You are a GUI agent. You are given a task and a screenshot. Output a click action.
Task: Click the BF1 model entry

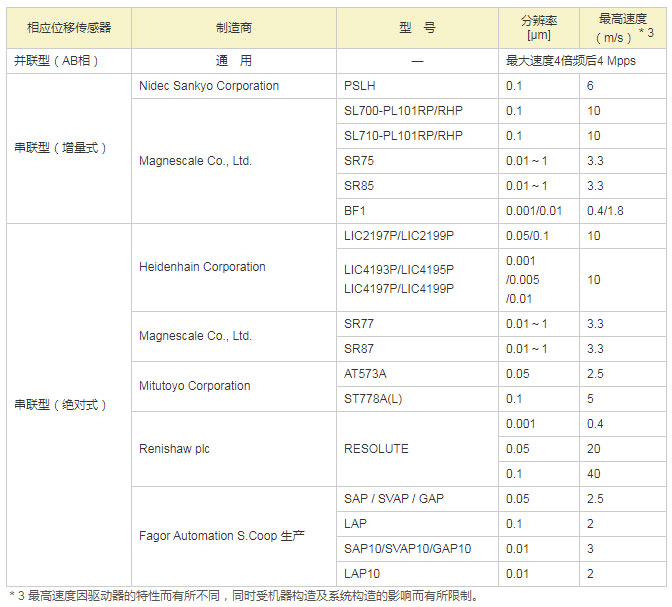[354, 210]
